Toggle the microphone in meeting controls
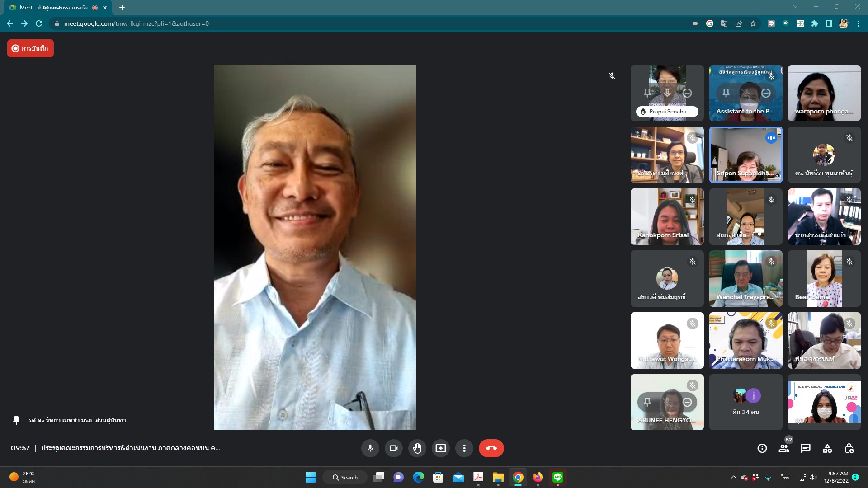The image size is (868, 488). tap(370, 448)
